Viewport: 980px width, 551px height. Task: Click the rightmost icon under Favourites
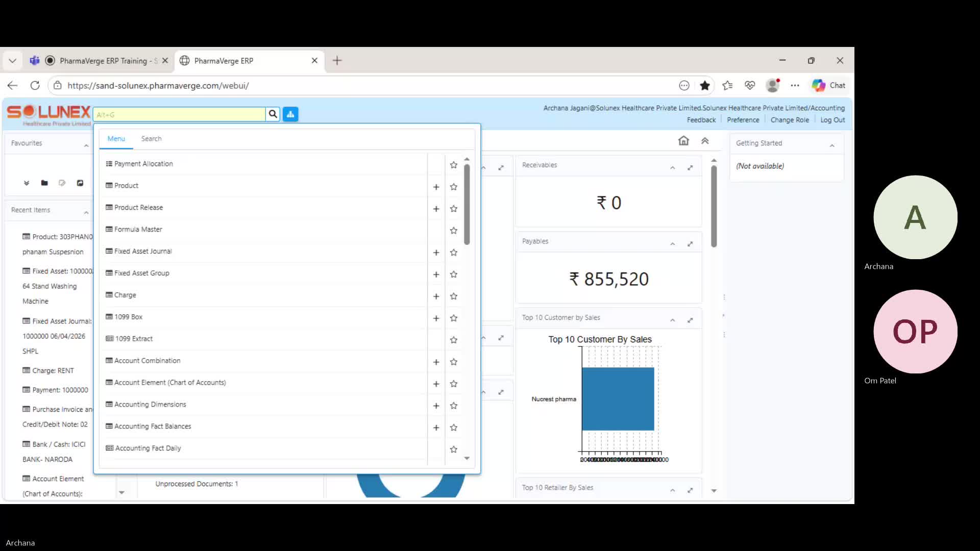coord(80,183)
